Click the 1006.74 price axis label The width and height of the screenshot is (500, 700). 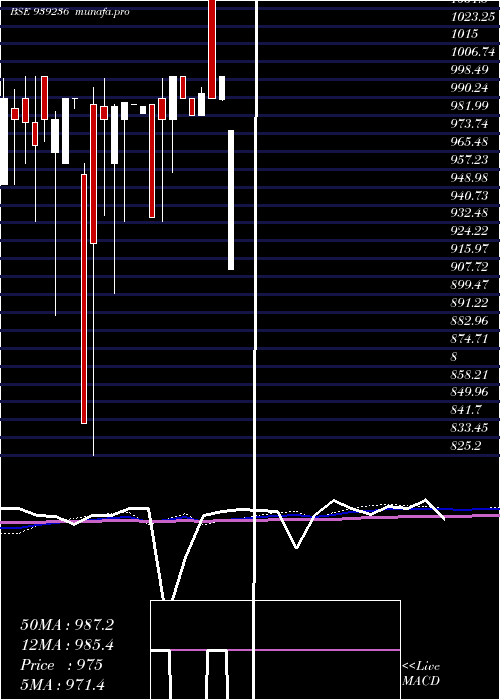[473, 52]
